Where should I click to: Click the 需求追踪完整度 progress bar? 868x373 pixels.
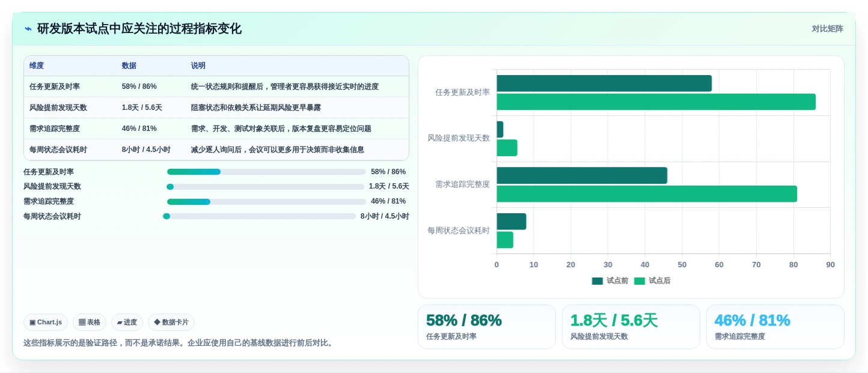tap(266, 202)
